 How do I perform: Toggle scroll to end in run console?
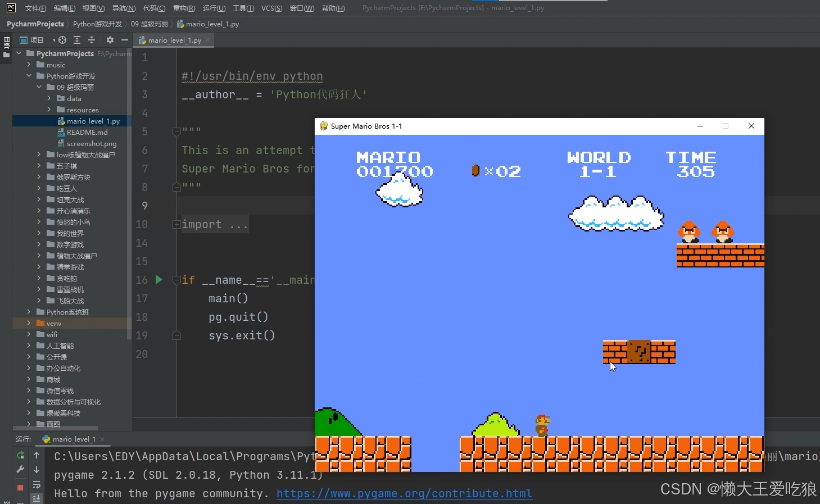coord(37,498)
